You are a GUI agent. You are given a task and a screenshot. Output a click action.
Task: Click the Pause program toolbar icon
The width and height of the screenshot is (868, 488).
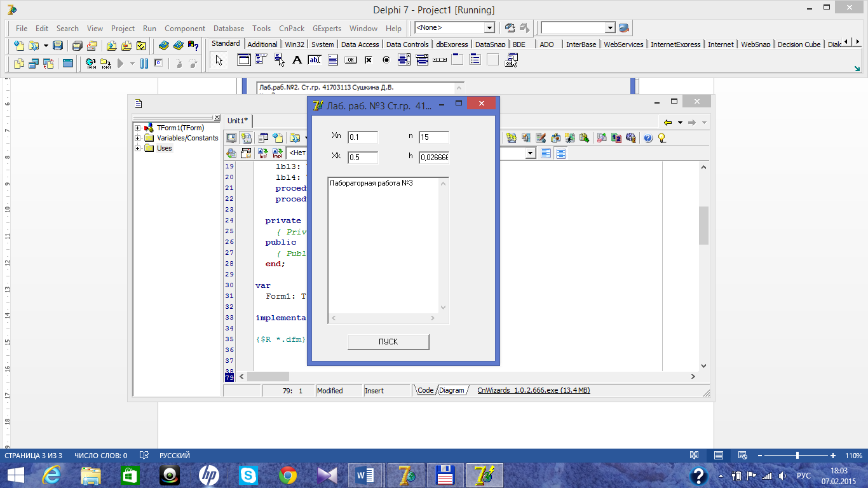tap(144, 64)
